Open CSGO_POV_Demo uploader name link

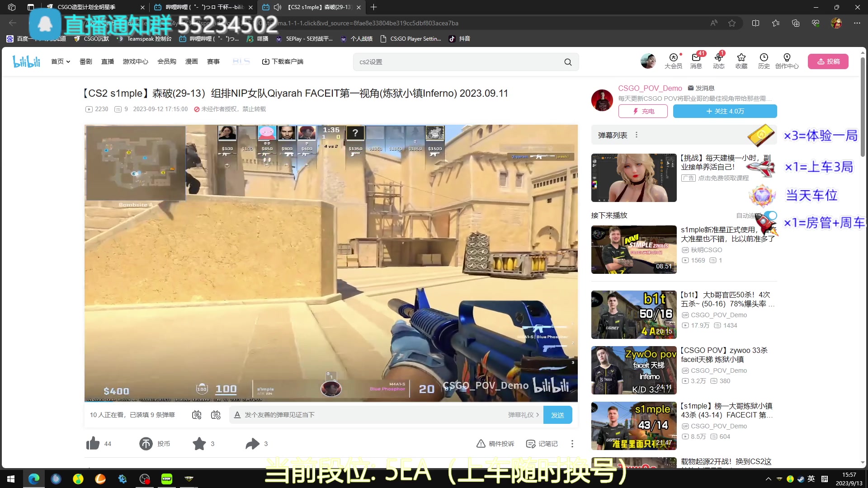click(650, 88)
